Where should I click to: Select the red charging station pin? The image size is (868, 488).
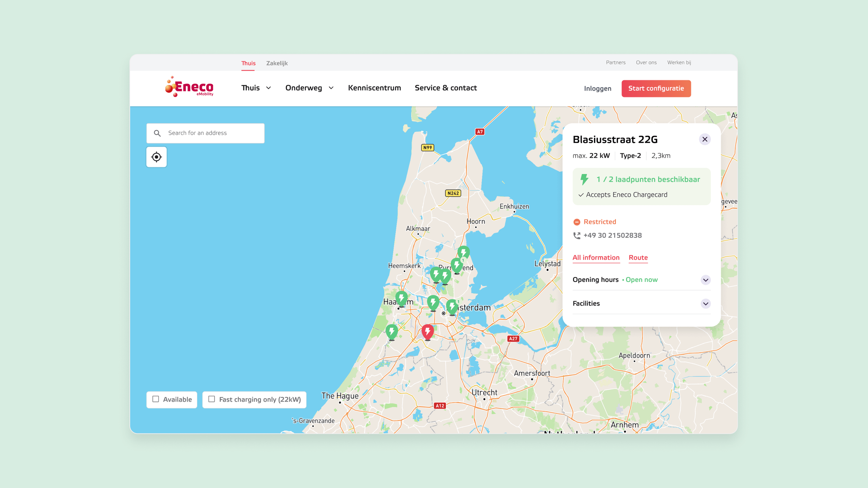pos(428,332)
